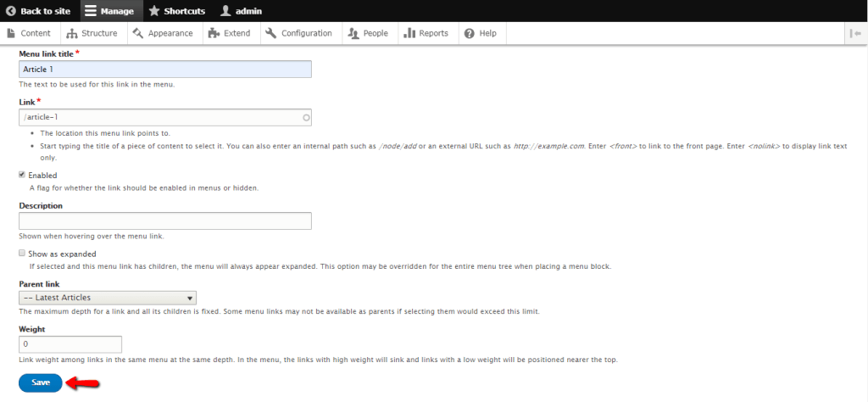Open Configuration via its wrench icon
The width and height of the screenshot is (868, 402).
(x=270, y=33)
